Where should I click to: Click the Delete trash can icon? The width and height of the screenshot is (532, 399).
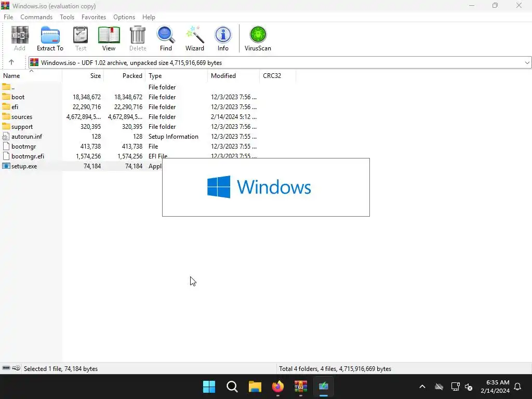click(x=138, y=35)
